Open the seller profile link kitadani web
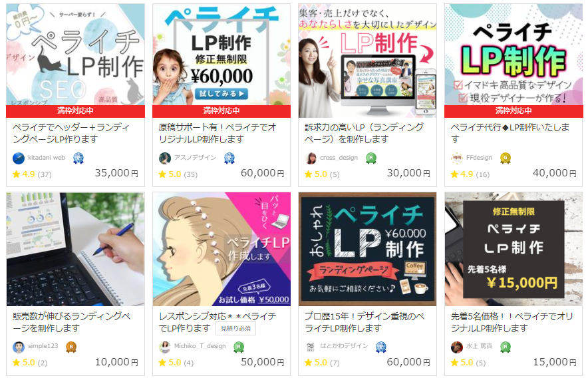 tap(47, 158)
